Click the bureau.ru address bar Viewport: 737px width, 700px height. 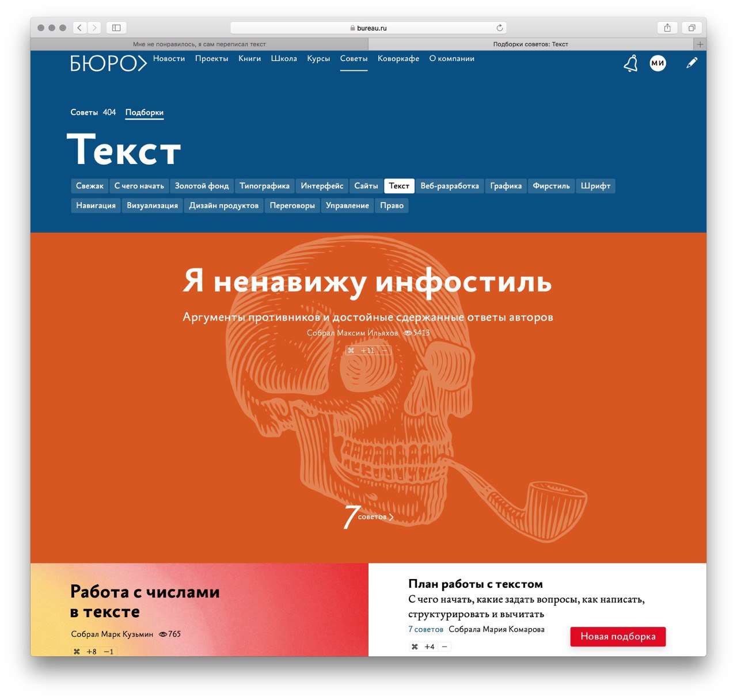[368, 28]
